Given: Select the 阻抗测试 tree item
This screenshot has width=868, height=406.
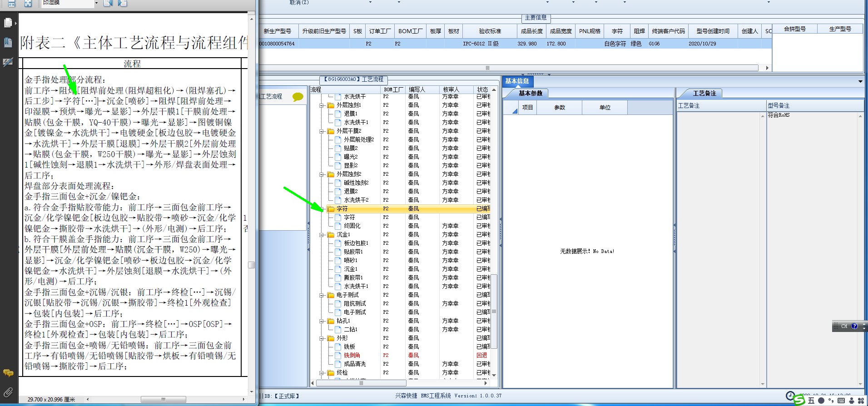Looking at the screenshot, I should 355,304.
